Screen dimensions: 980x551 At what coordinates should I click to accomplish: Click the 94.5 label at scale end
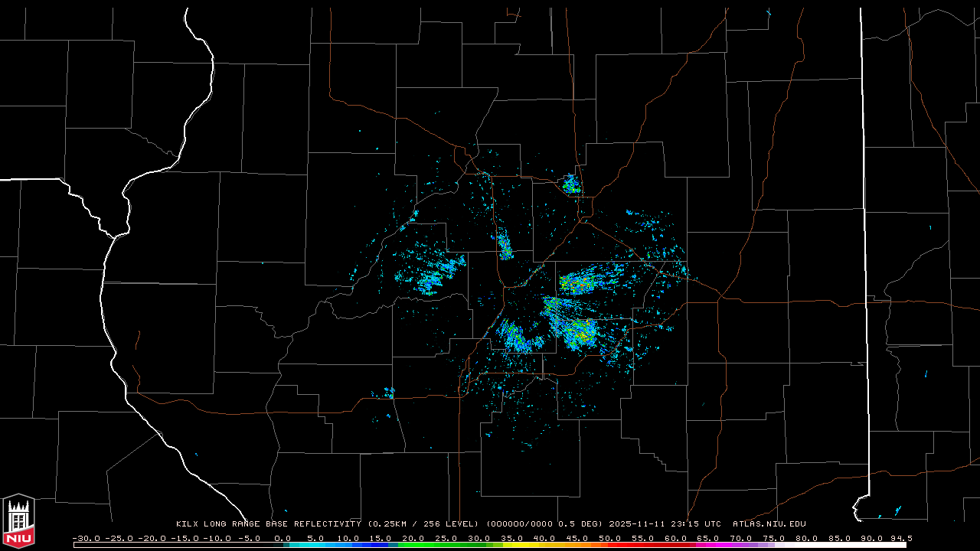click(x=900, y=538)
